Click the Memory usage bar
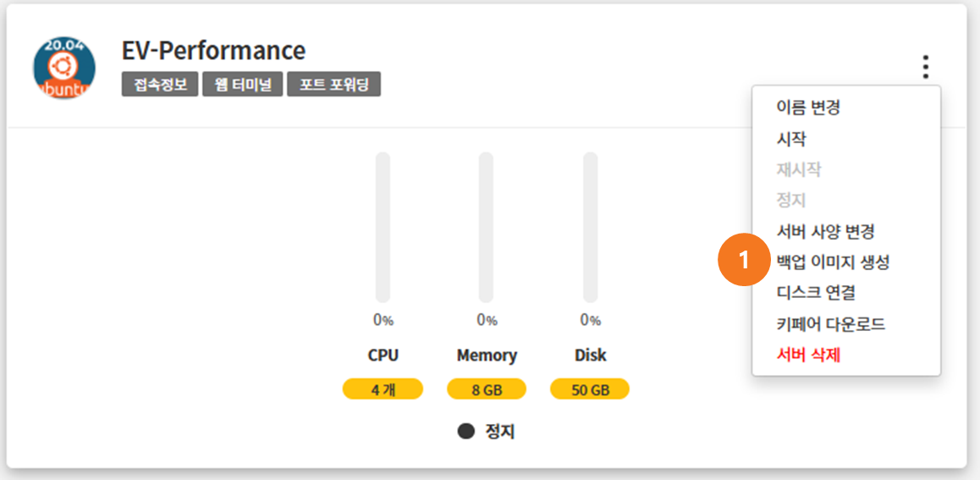Image resolution: width=980 pixels, height=480 pixels. [x=486, y=227]
